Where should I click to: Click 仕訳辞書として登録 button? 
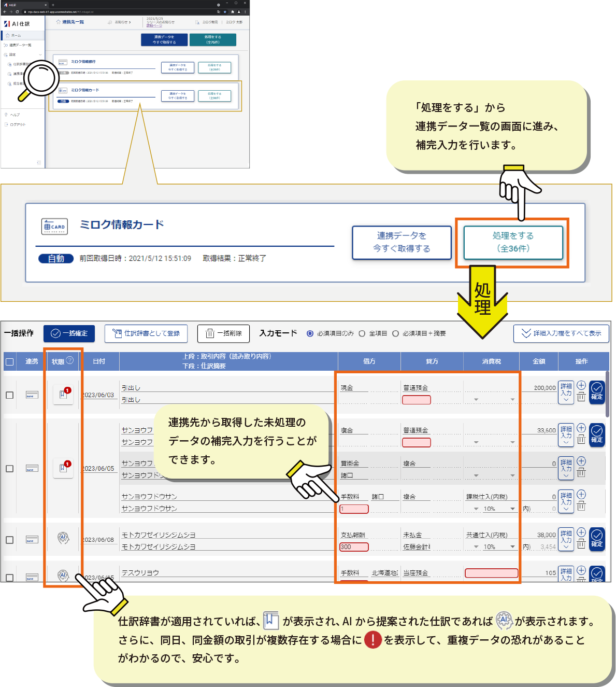pos(146,333)
